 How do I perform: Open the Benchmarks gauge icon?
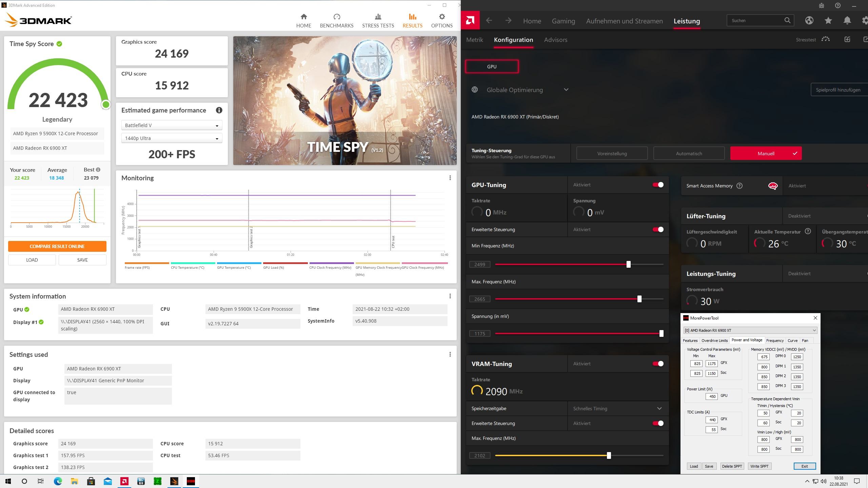pos(337,17)
